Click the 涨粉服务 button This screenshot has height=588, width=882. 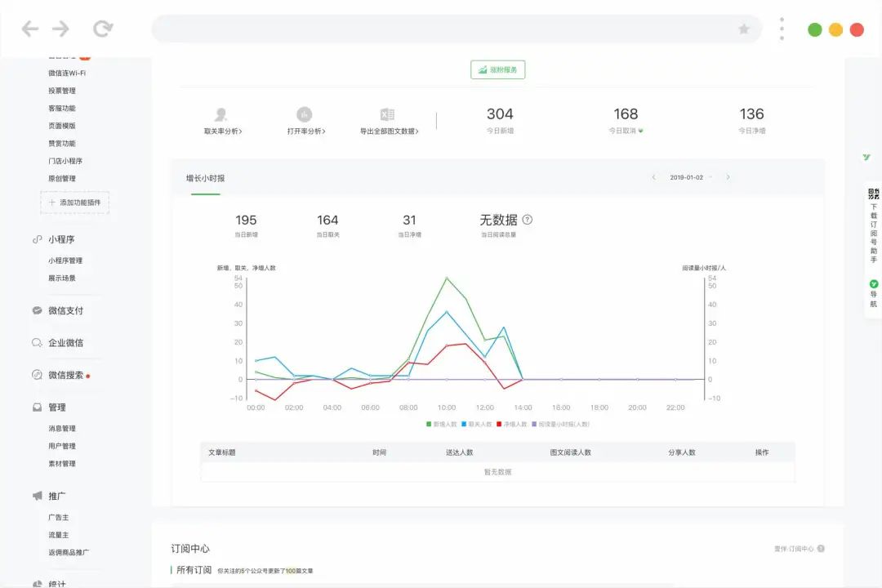[x=497, y=70]
